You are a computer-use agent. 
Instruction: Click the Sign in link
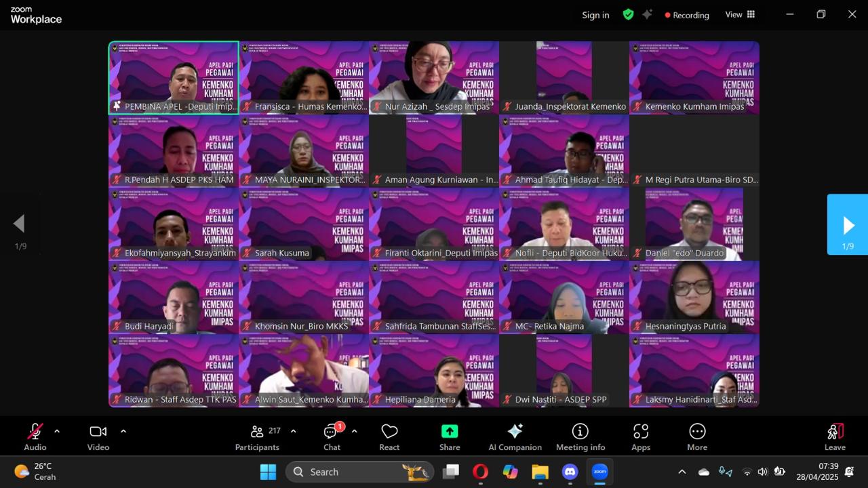(x=595, y=15)
